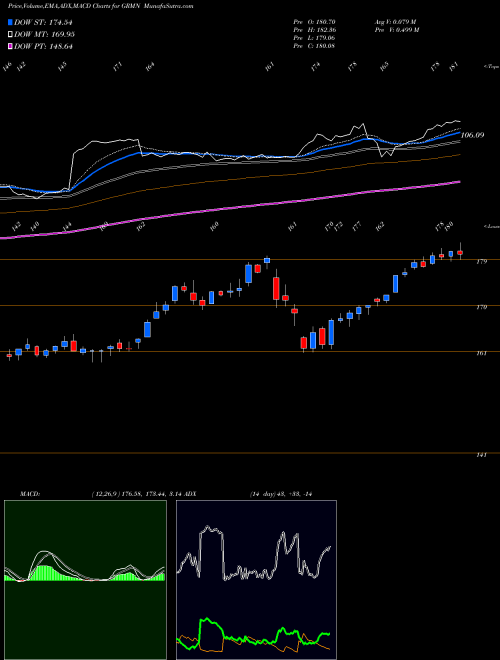Screen dimensions: 500x660
Task: Click the 'Pre H: 182.36' value
Action: (x=314, y=30)
